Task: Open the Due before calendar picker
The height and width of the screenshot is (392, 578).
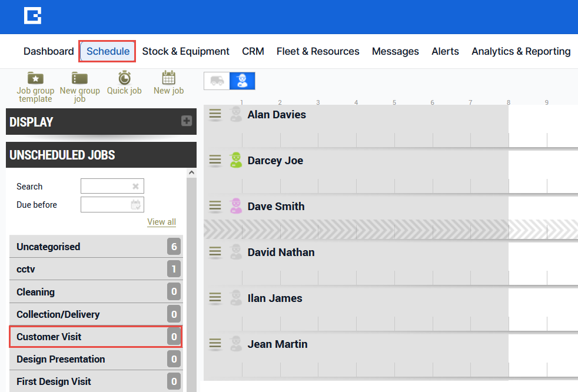Action: click(x=135, y=205)
